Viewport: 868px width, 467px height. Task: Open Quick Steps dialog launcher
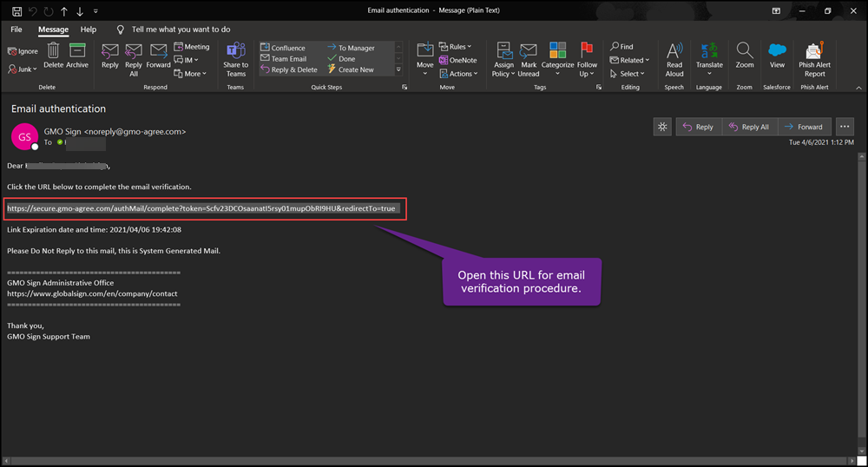pos(404,88)
